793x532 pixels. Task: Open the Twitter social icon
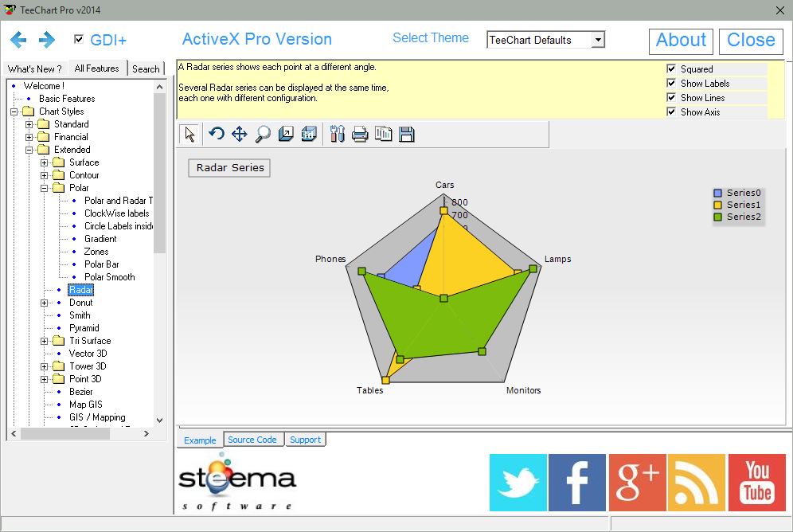pos(518,483)
